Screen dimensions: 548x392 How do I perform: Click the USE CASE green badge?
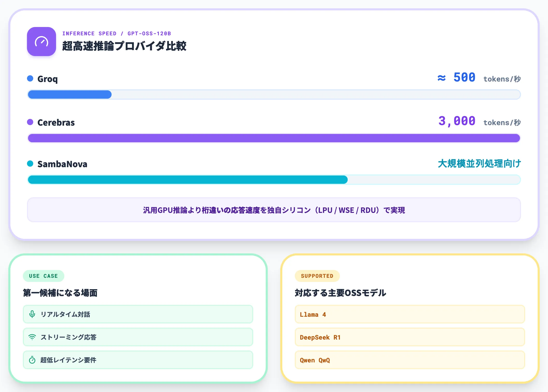[44, 276]
